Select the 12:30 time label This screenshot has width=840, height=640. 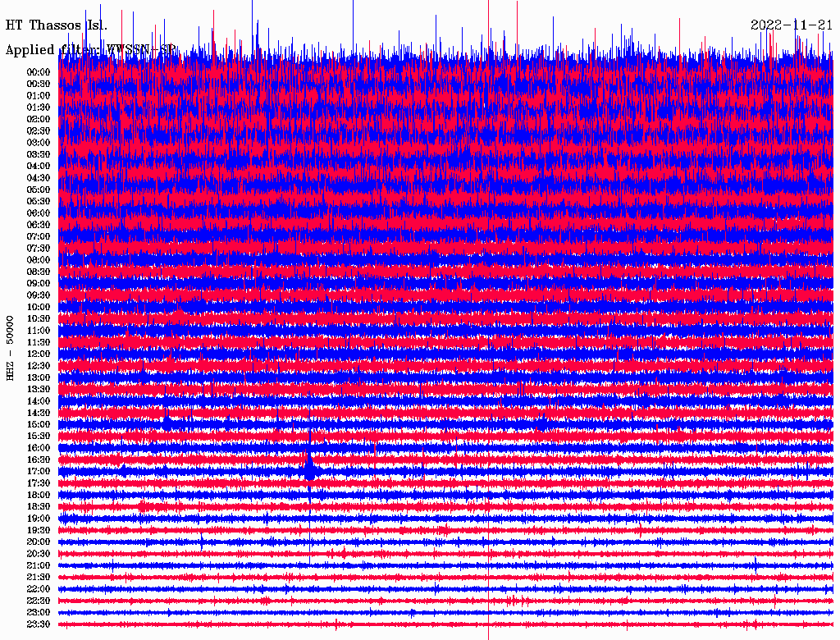point(39,366)
